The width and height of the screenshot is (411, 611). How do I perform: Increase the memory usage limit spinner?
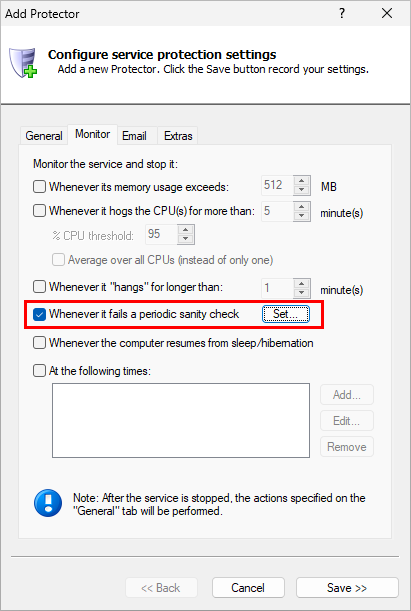coord(302,181)
